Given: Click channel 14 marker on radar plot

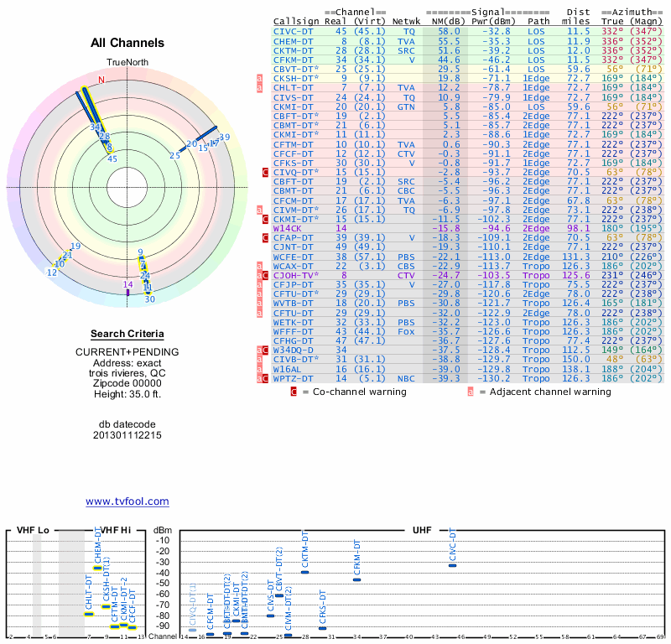Looking at the screenshot, I should [127, 284].
